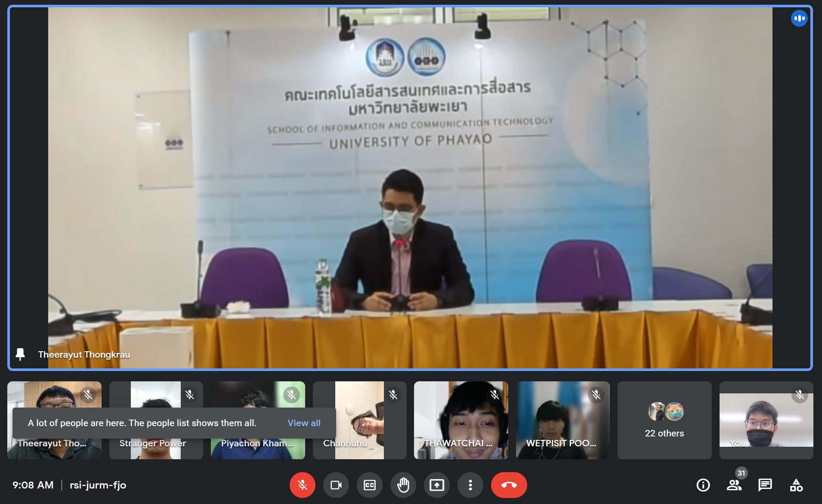The image size is (822, 504).
Task: Select WETPISIT POO participant thumbnail
Action: pyautogui.click(x=562, y=420)
